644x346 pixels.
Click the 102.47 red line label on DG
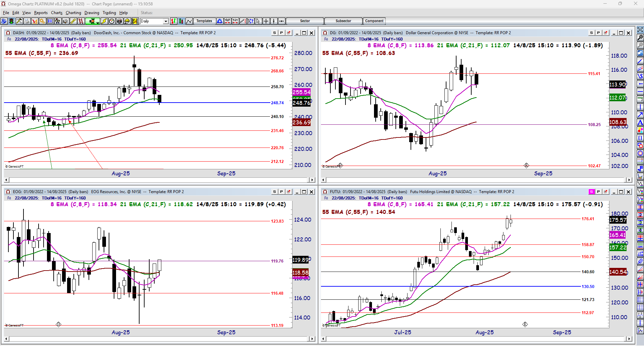click(x=594, y=166)
